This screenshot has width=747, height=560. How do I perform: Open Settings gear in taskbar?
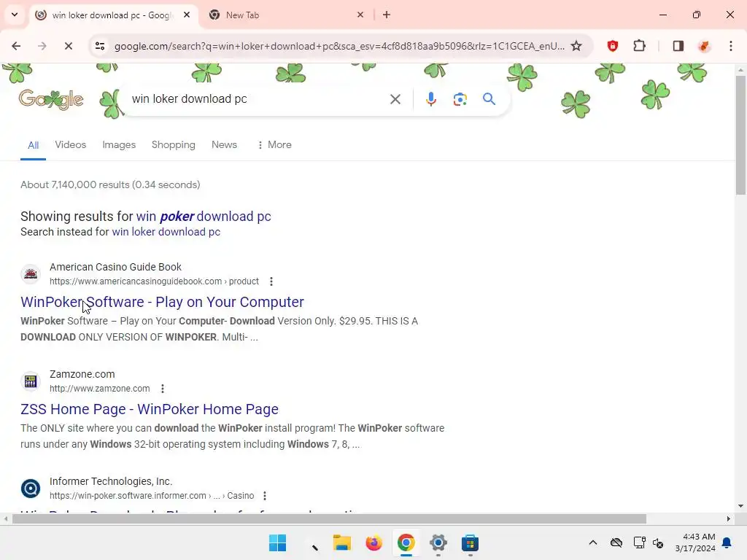pyautogui.click(x=438, y=542)
